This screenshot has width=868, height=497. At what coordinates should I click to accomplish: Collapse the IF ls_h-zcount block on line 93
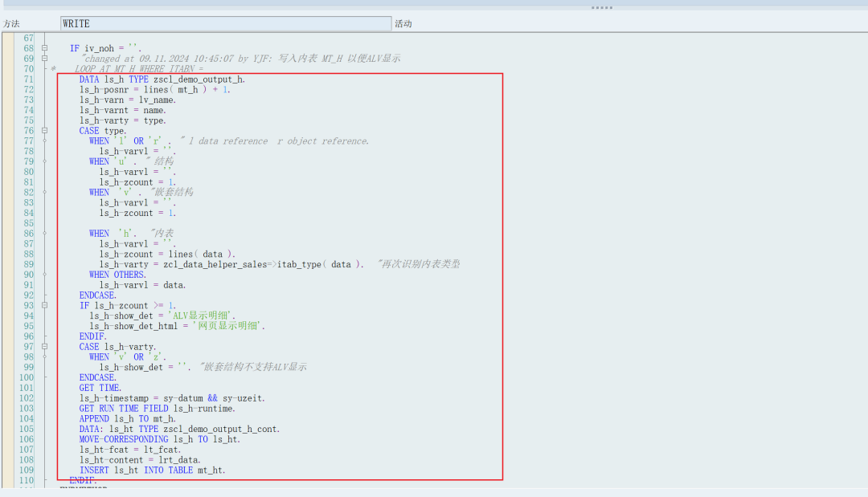click(x=45, y=305)
